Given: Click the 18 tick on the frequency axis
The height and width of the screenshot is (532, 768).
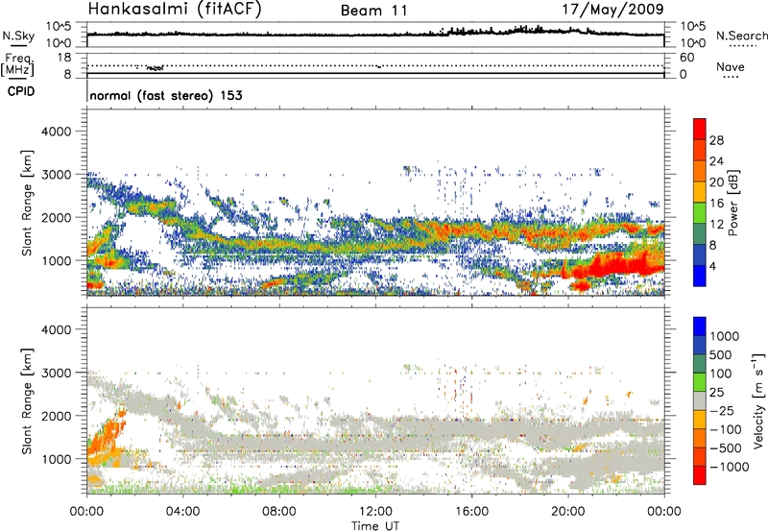Looking at the screenshot, I should 64,58.
